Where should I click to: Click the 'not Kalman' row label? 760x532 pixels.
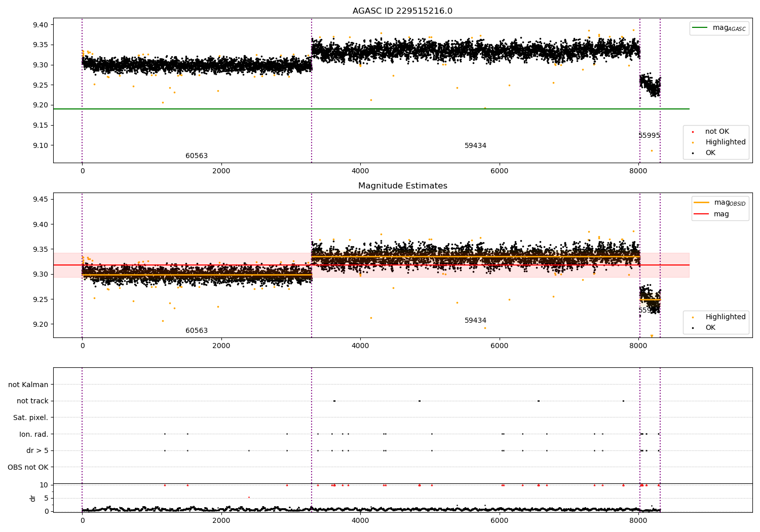pyautogui.click(x=28, y=385)
